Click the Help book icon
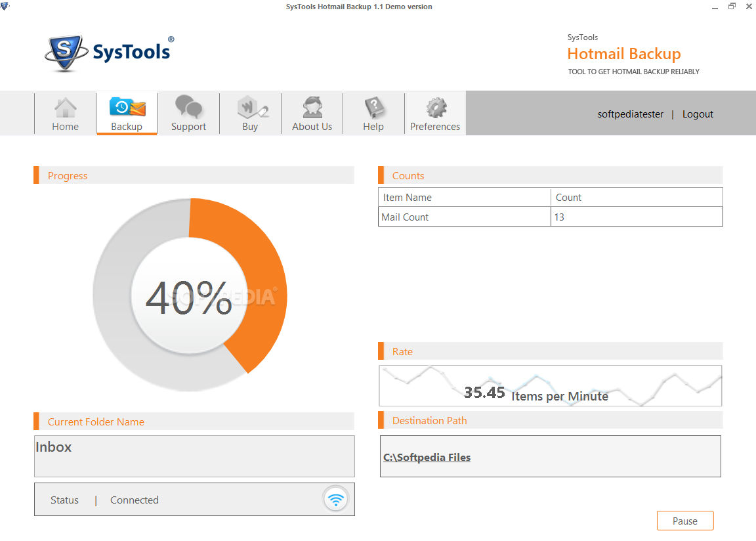This screenshot has height=541, width=756. [374, 107]
